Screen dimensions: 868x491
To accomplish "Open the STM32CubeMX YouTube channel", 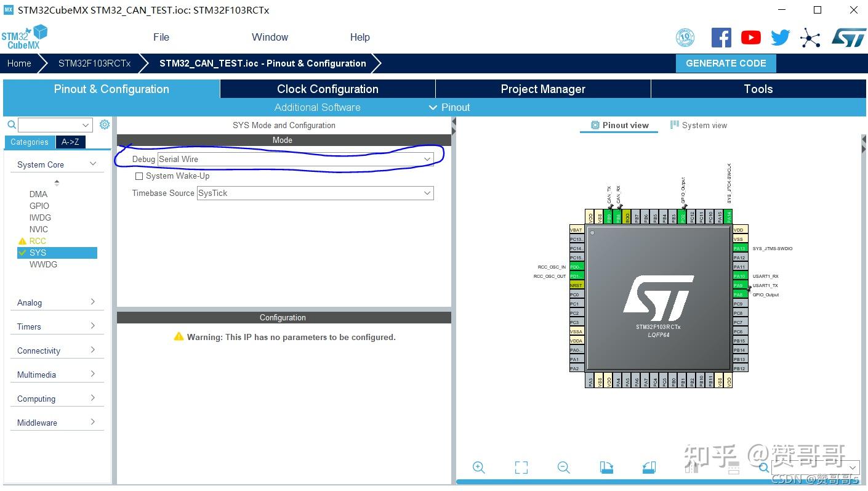I will pyautogui.click(x=750, y=37).
